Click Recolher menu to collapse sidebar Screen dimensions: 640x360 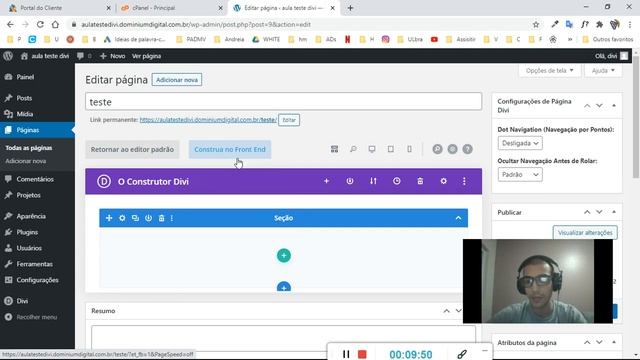click(x=37, y=317)
